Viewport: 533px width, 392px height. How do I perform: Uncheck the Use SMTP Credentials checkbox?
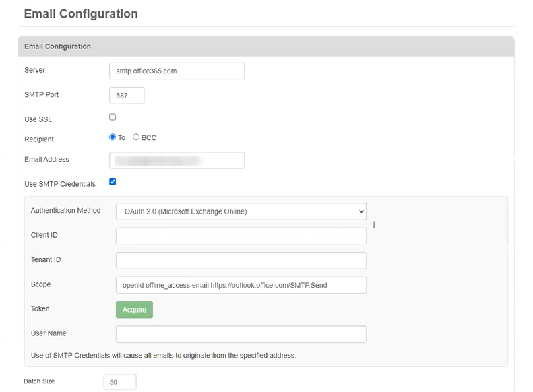pyautogui.click(x=113, y=182)
